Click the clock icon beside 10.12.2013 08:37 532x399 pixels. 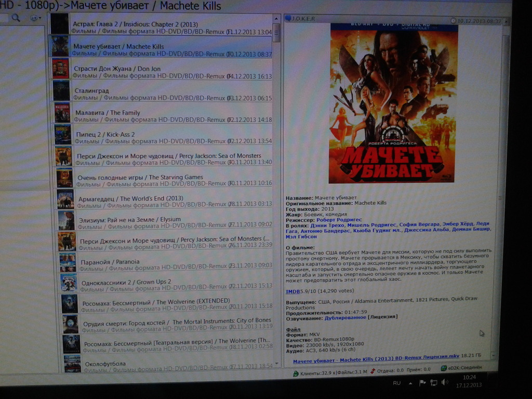[453, 21]
